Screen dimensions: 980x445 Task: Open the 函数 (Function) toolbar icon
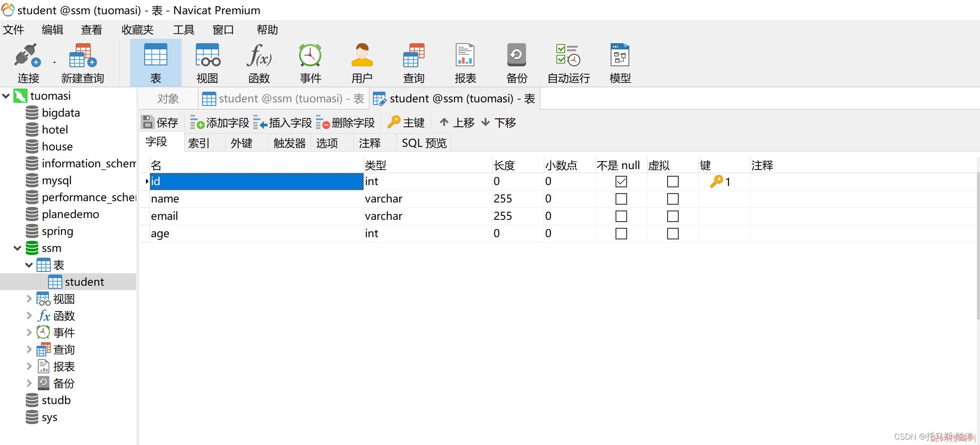pos(259,63)
